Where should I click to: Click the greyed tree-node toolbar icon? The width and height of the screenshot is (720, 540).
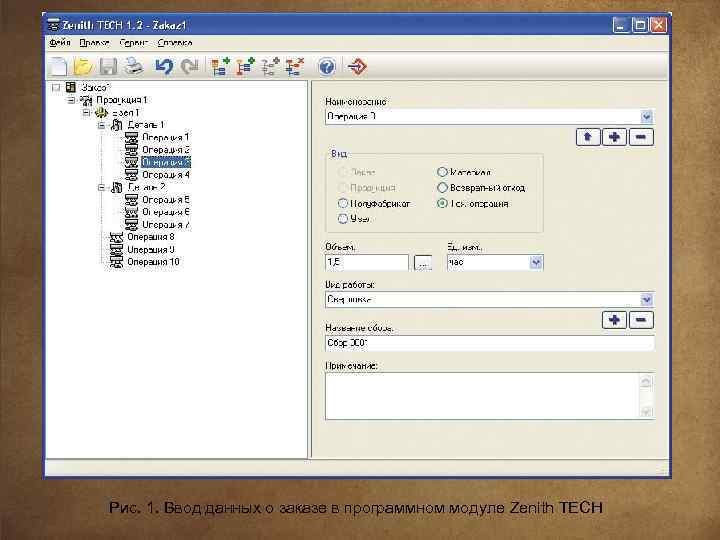(270, 67)
